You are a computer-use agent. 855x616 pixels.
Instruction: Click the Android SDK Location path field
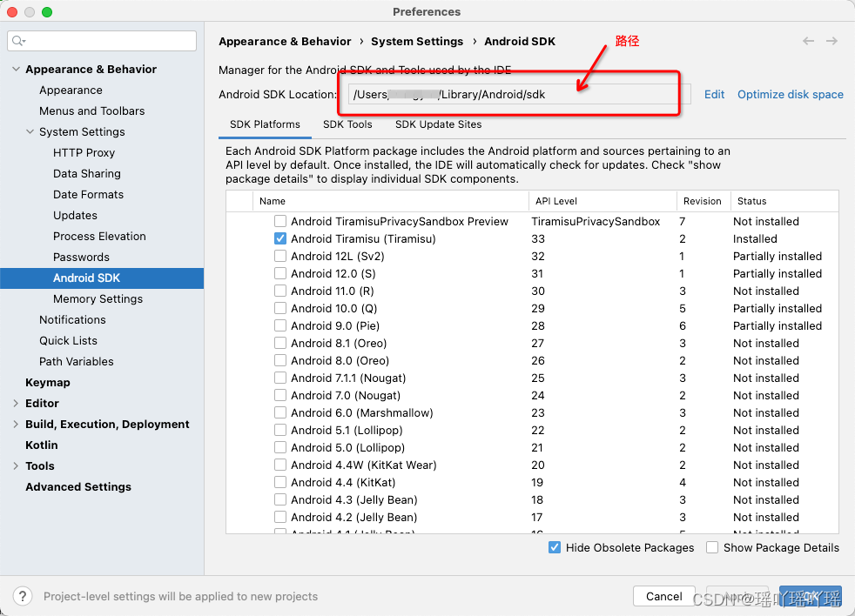point(509,94)
